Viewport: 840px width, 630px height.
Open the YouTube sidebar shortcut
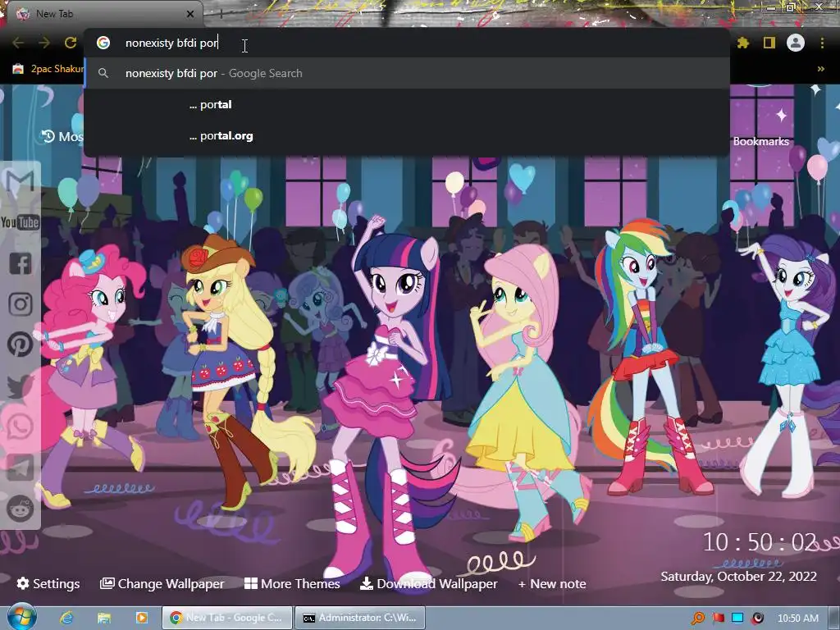coord(21,221)
